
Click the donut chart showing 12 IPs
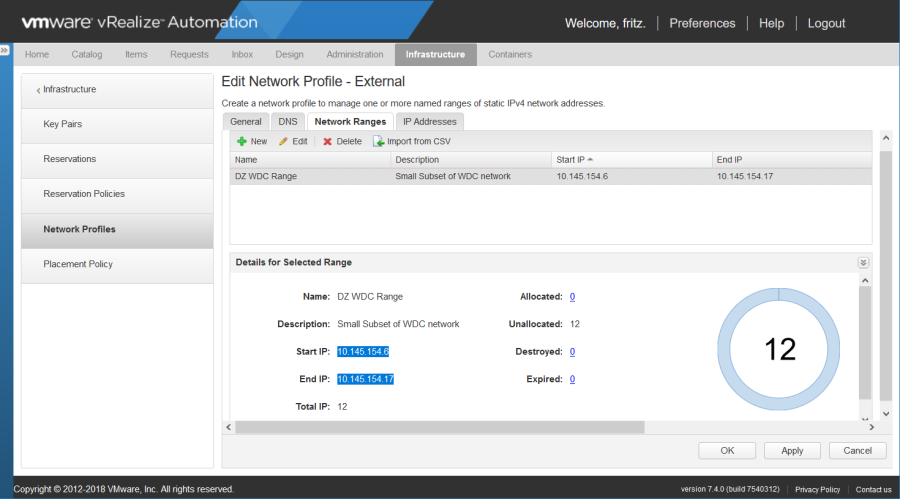click(x=780, y=348)
